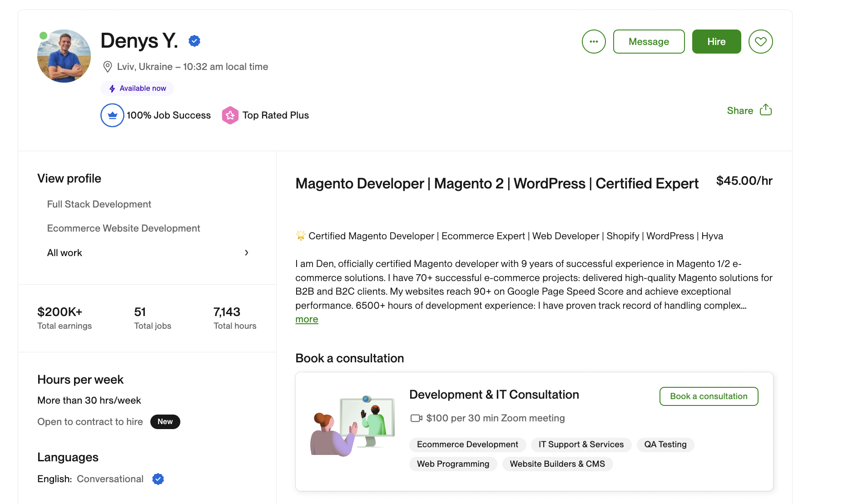Click the English: Conversational text
Screen dimensions: 853x504
[90, 479]
